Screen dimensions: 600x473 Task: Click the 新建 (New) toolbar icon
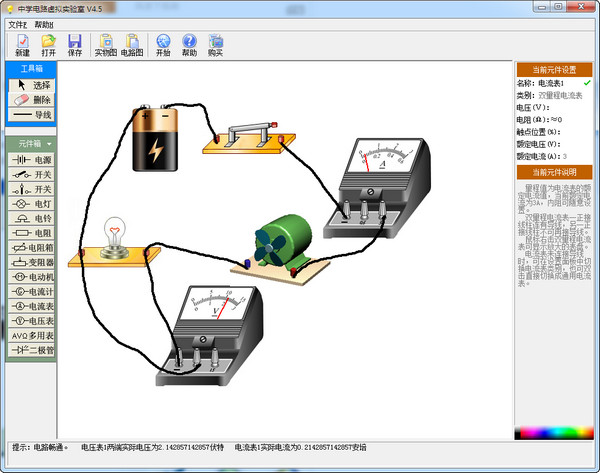tap(22, 45)
